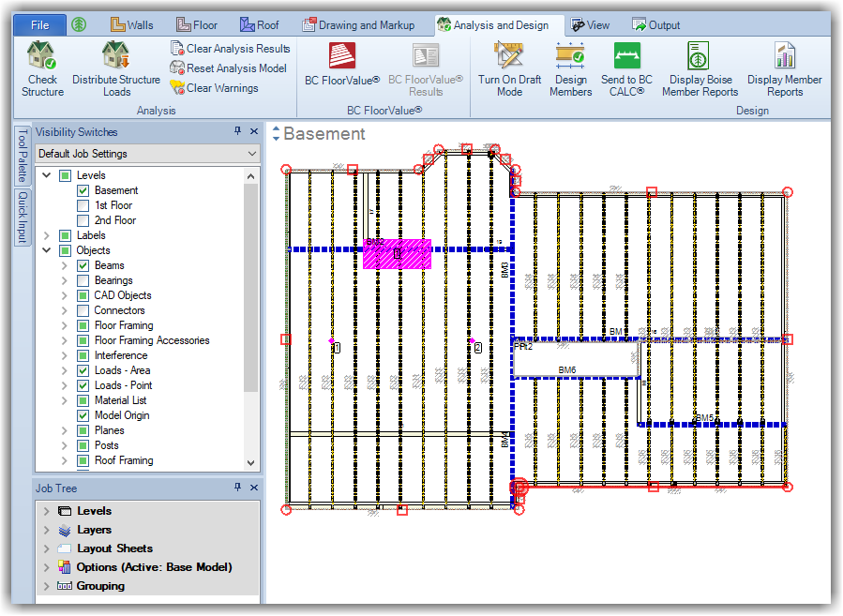843x616 pixels.
Task: Open the Quick Input side tab
Action: coord(23,218)
